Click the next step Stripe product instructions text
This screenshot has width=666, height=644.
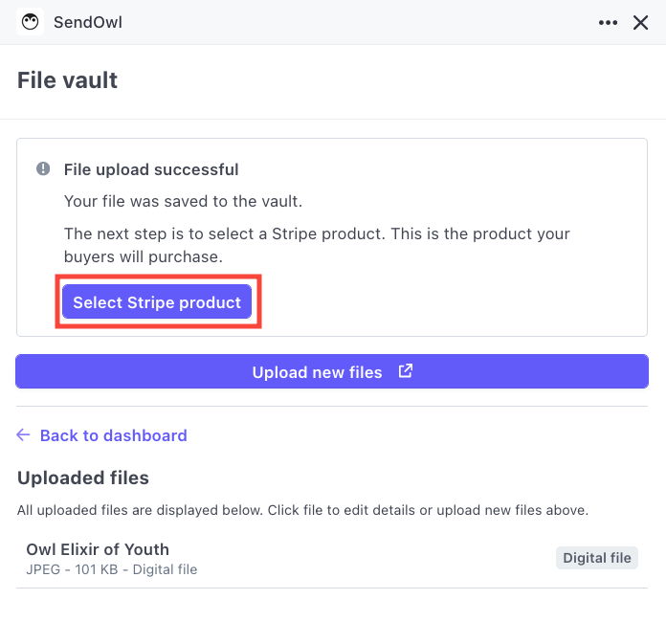[x=316, y=245]
